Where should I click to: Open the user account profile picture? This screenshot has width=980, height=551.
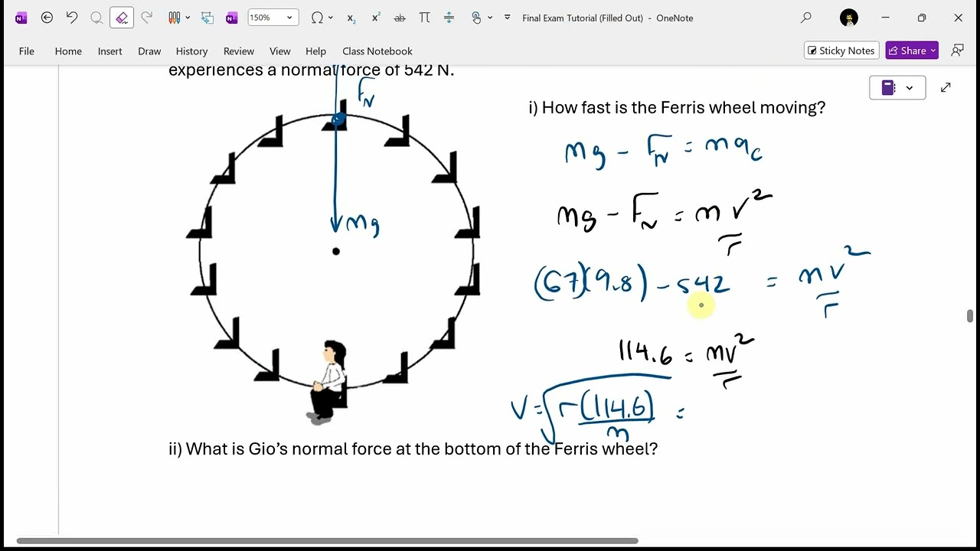point(849,18)
